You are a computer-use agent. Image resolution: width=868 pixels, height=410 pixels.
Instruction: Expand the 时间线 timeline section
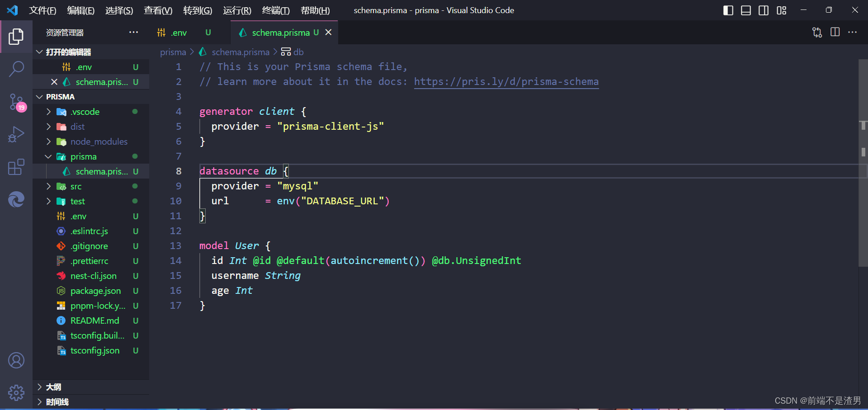(91, 402)
